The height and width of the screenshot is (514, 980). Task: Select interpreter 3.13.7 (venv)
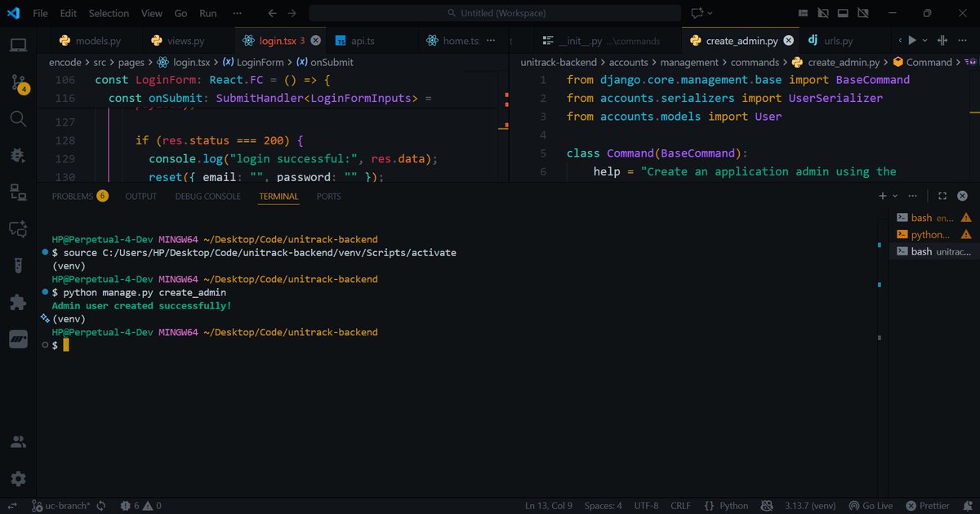pos(811,506)
